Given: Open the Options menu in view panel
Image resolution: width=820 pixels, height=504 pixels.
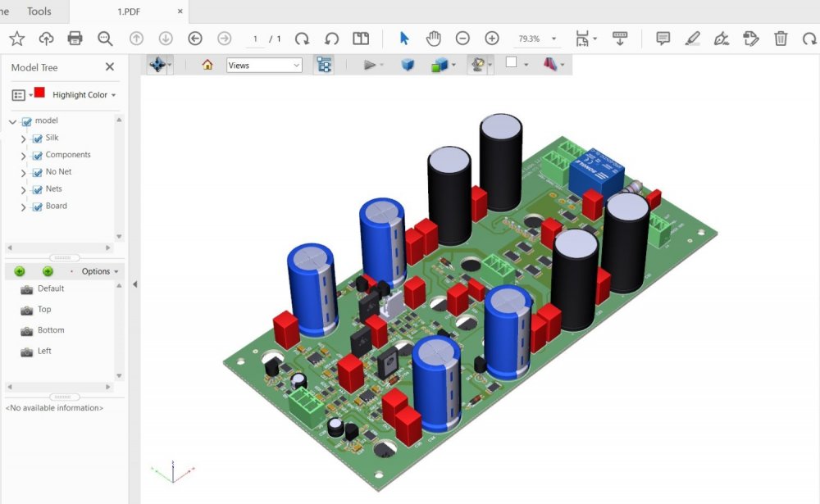Looking at the screenshot, I should point(99,271).
